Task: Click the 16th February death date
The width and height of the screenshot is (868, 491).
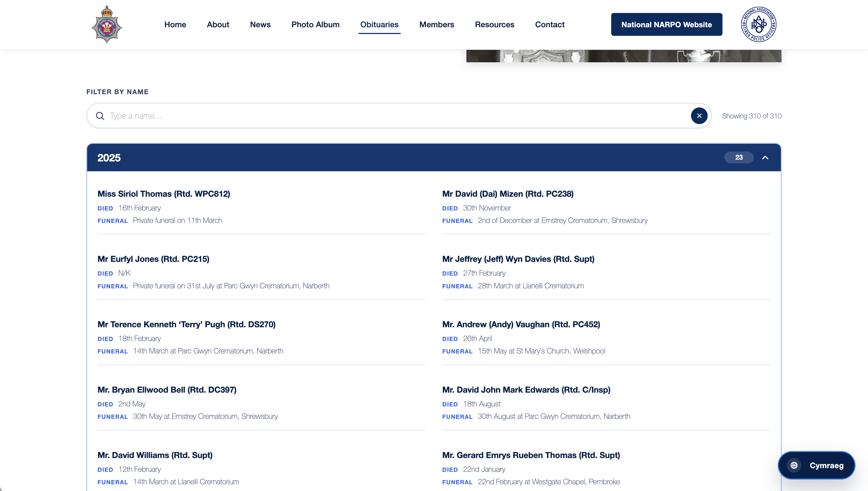Action: click(140, 208)
